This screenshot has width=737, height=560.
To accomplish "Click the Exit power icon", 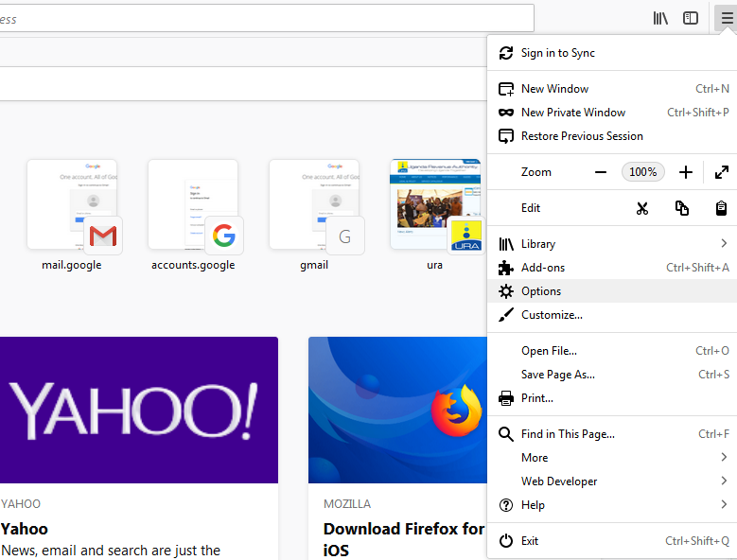I will [506, 541].
